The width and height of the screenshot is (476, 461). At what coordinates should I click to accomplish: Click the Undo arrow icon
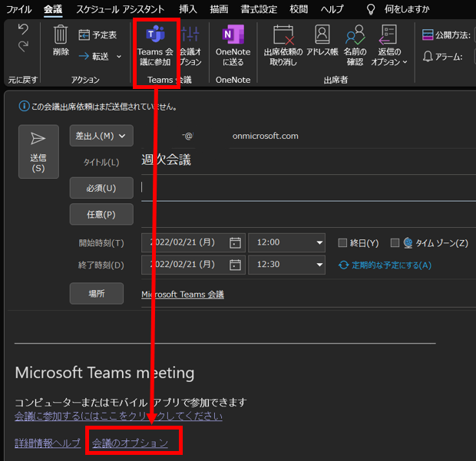[x=23, y=29]
